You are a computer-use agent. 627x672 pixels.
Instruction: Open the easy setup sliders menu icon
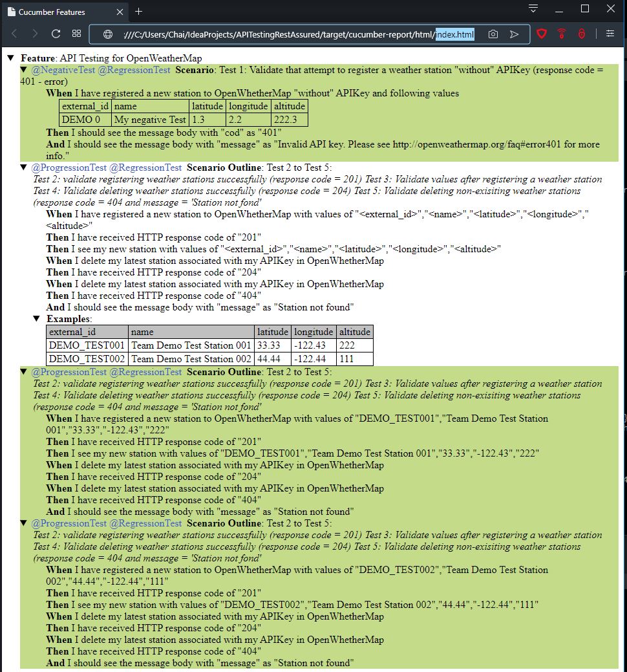[x=610, y=34]
